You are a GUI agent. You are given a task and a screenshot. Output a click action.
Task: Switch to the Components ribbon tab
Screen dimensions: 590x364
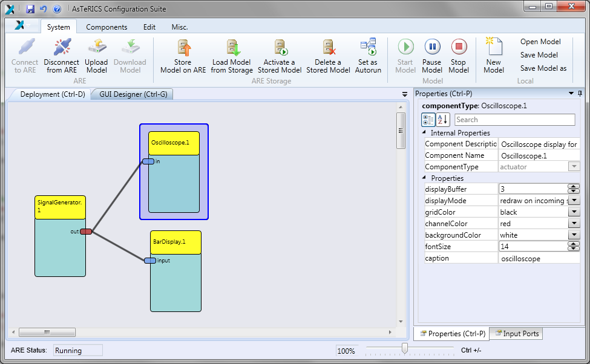107,27
